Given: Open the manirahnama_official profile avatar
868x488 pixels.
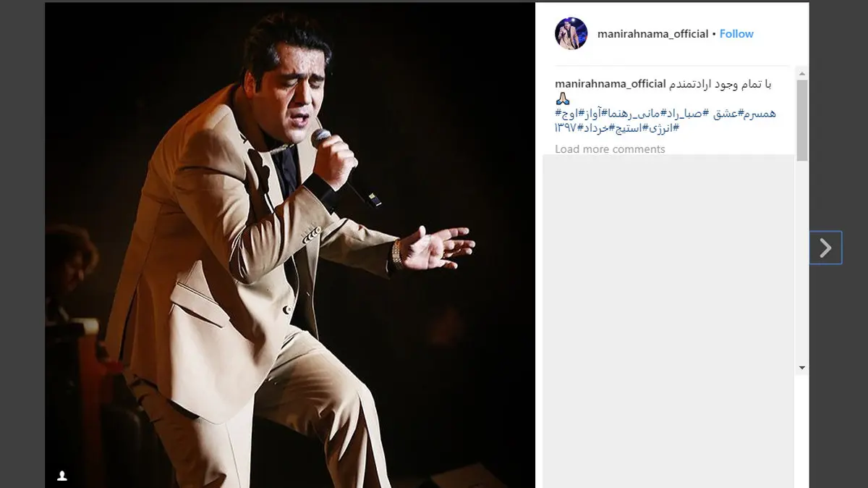Looking at the screenshot, I should point(571,33).
